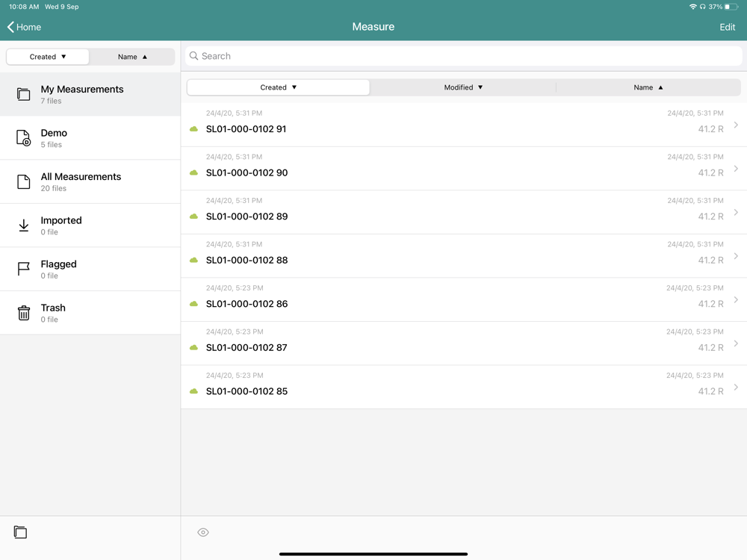747x560 pixels.
Task: Go back to Home
Action: click(x=24, y=27)
